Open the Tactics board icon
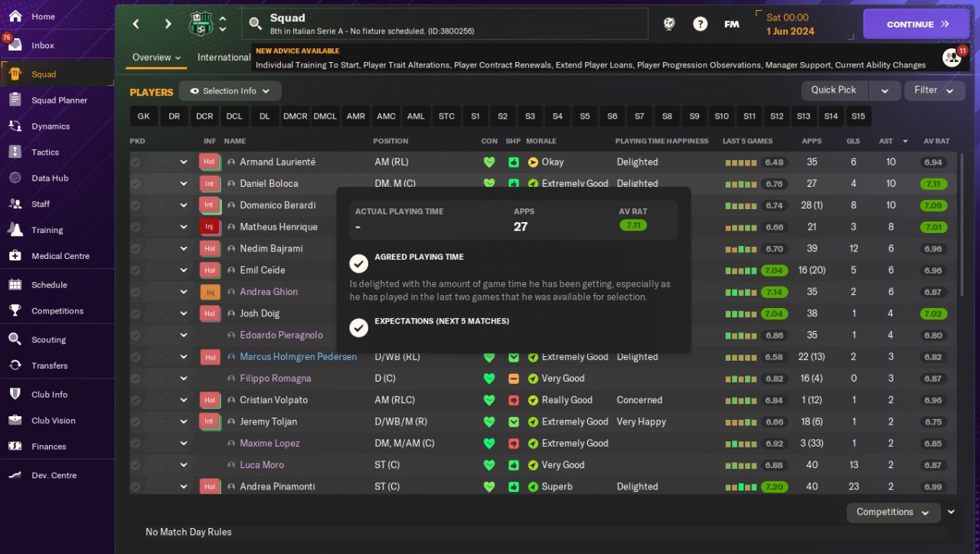Screen dimensions: 980x554 (15, 152)
